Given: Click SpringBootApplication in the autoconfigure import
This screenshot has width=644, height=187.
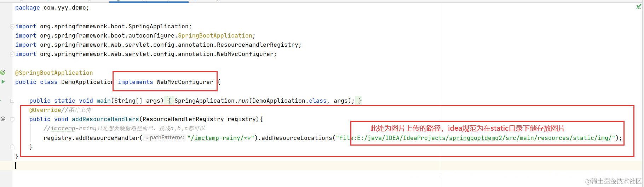Looking at the screenshot, I should pyautogui.click(x=215, y=35).
